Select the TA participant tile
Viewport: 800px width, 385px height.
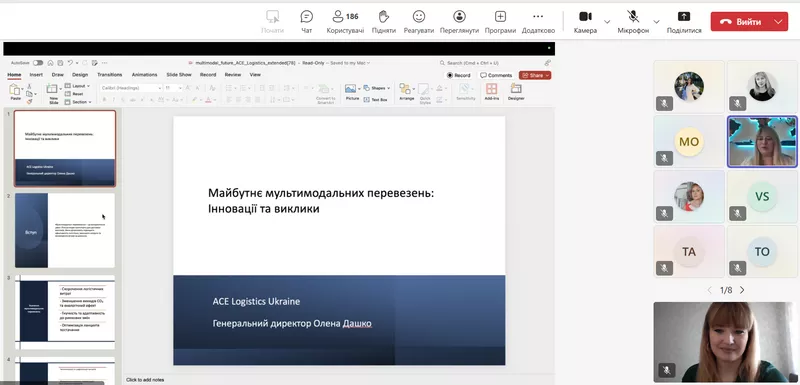tap(689, 251)
